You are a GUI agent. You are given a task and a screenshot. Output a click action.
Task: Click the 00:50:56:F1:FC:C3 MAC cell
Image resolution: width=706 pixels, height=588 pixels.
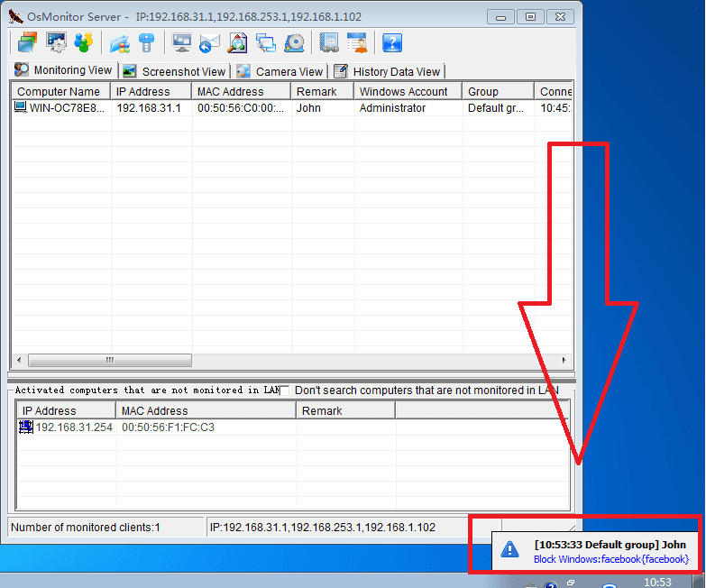tap(168, 427)
